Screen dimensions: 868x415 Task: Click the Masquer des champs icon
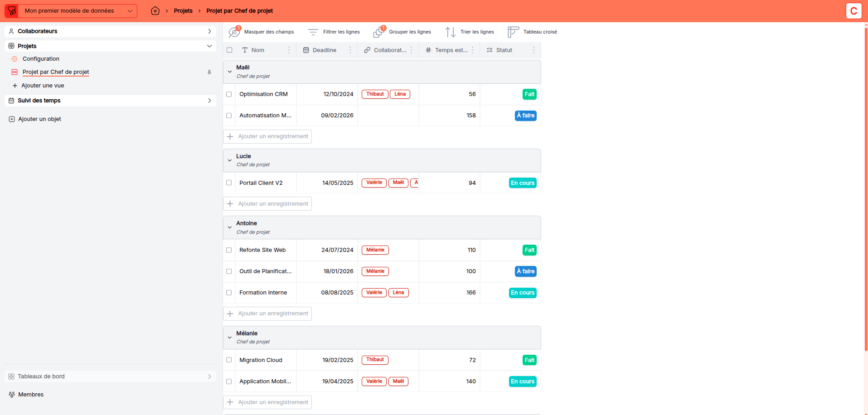click(234, 32)
